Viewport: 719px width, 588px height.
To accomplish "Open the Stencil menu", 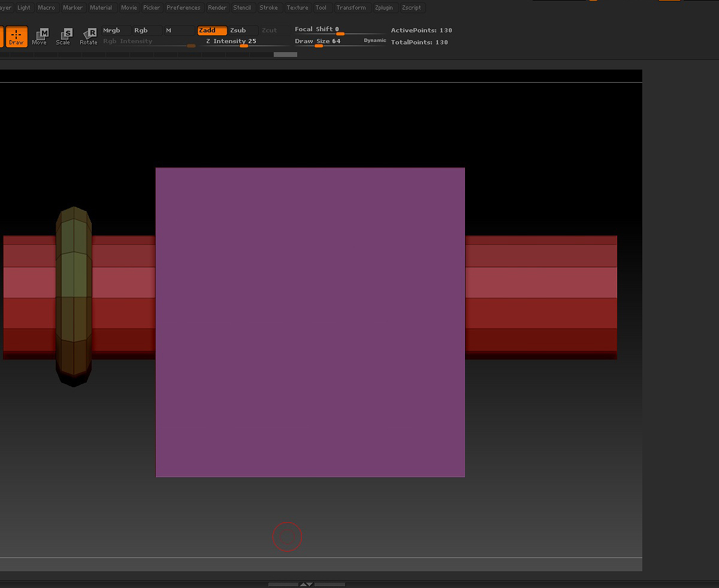I will pyautogui.click(x=243, y=8).
